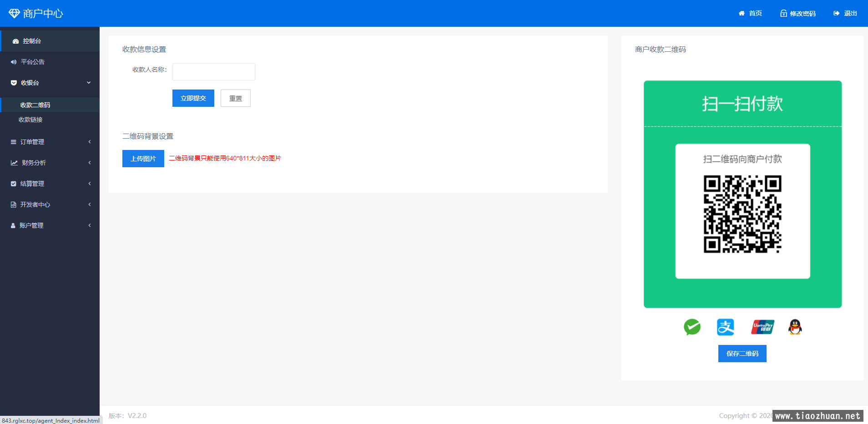
Task: Click the diamond logo beside 商户中心
Action: (x=14, y=14)
